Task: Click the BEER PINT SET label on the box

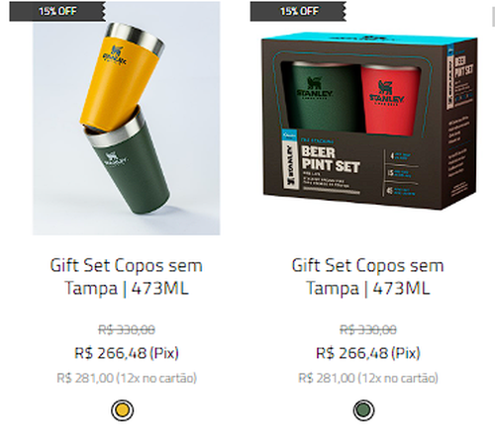Action: pyautogui.click(x=330, y=160)
